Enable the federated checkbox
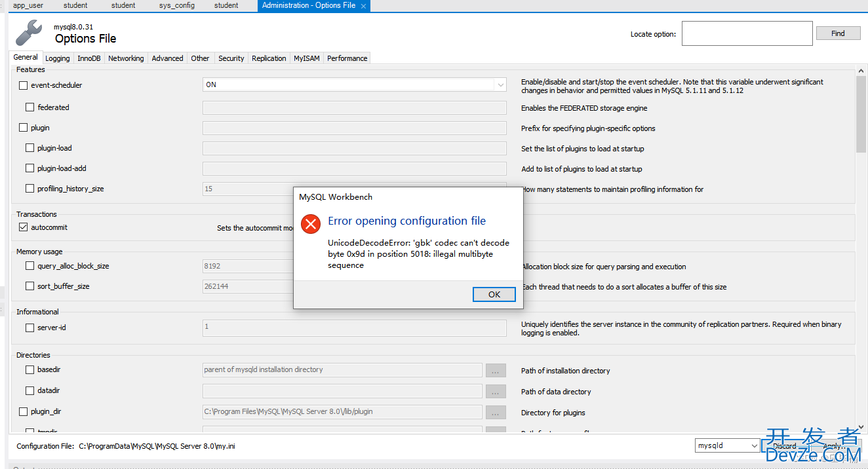Screen dimensions: 868x469 coord(30,107)
